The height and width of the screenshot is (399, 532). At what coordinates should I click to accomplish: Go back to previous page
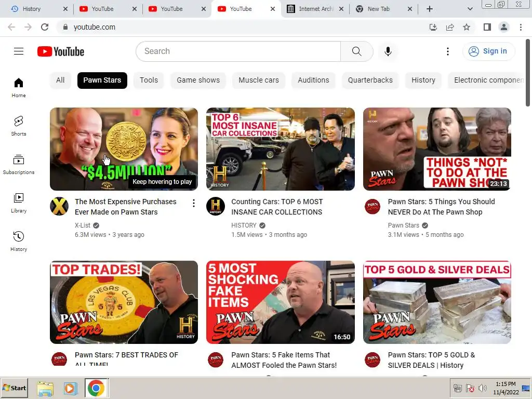tap(11, 27)
